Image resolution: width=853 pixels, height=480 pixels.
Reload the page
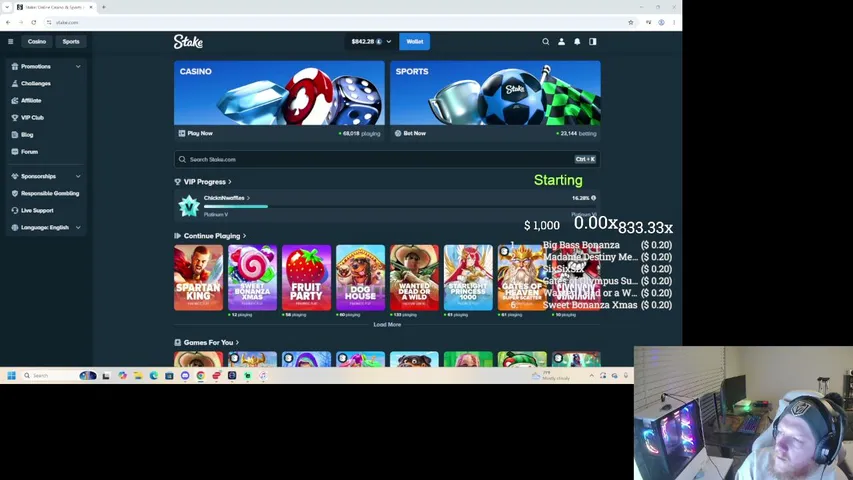click(34, 22)
